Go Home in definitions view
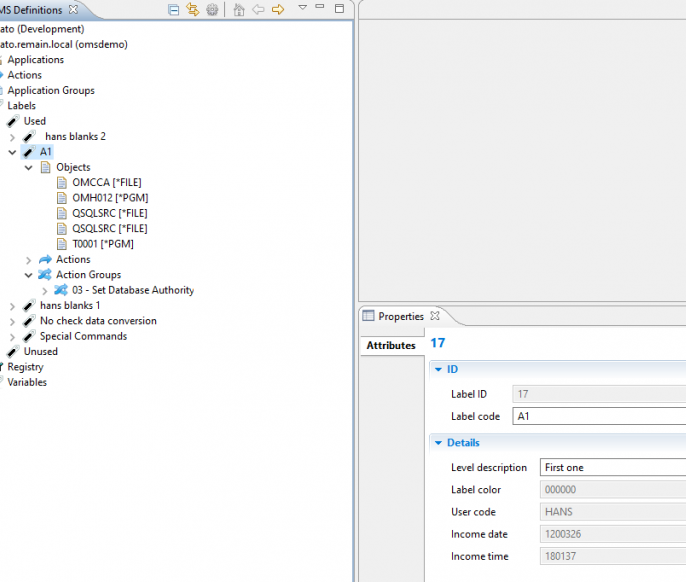This screenshot has width=686, height=582. coord(239,9)
